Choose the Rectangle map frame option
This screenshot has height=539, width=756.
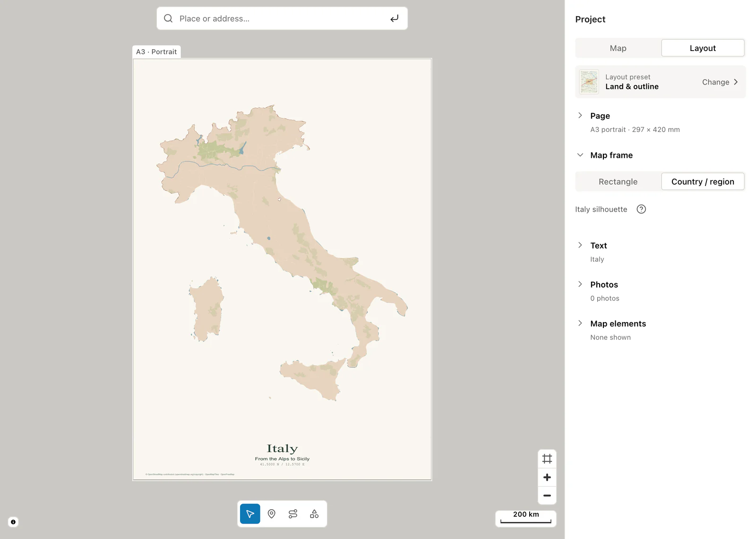pyautogui.click(x=618, y=182)
